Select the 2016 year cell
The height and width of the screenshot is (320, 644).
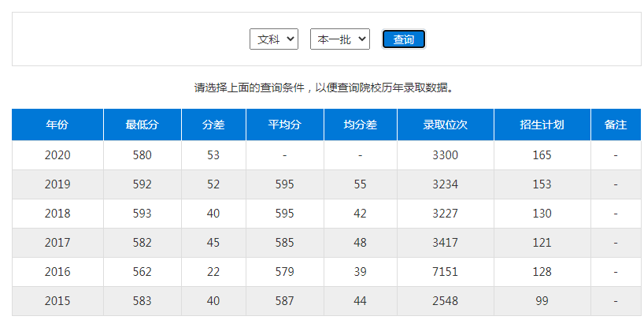point(57,272)
